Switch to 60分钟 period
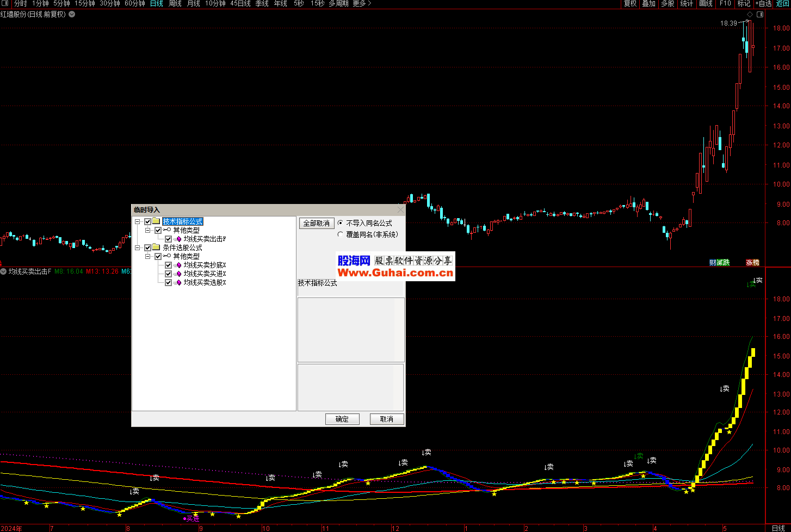 tap(135, 4)
